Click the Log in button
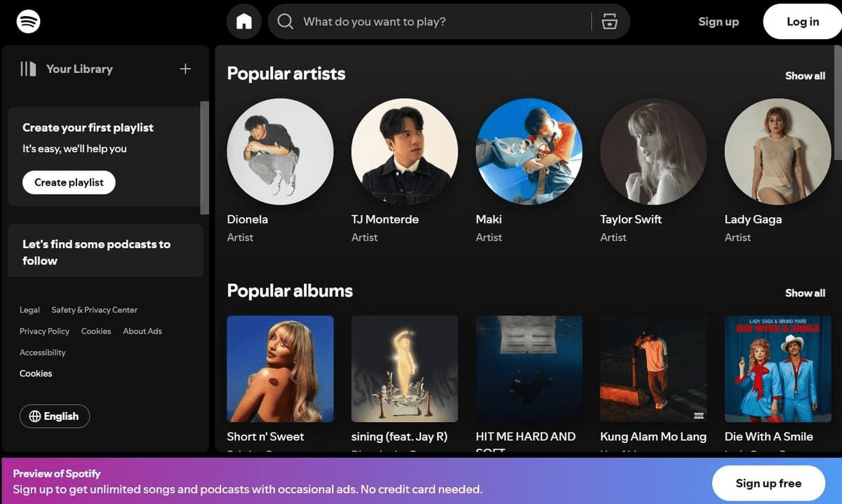Viewport: 842px width, 504px height. point(801,22)
